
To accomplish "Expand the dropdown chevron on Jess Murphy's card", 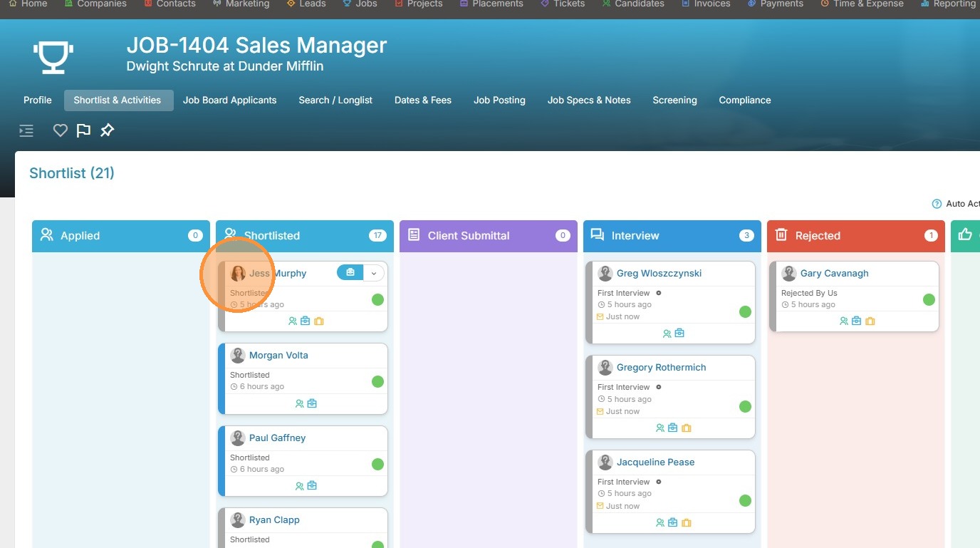I will [374, 273].
